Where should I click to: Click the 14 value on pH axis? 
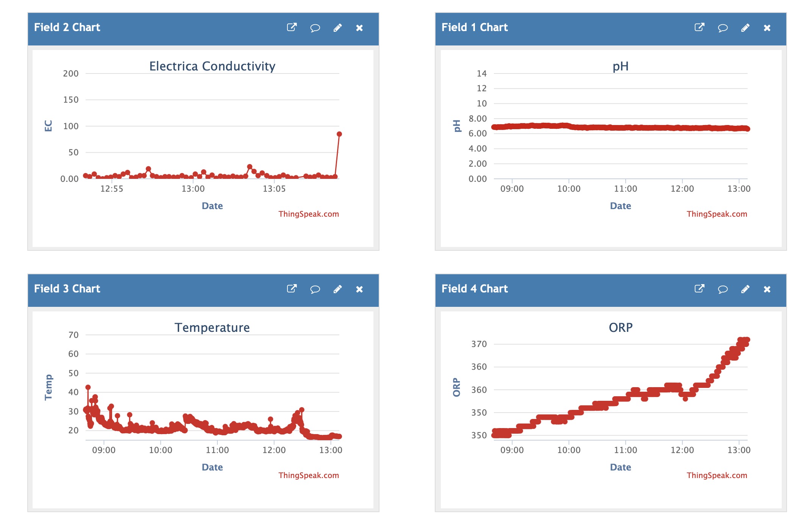482,73
